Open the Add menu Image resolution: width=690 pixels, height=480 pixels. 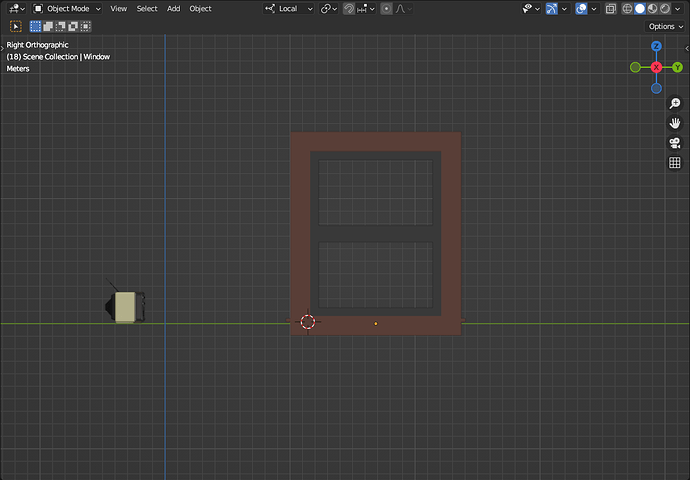[x=173, y=8]
